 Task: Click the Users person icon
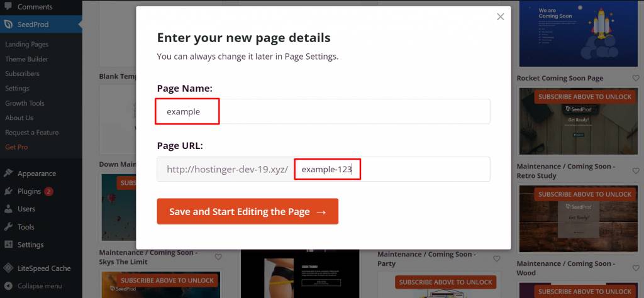8,209
